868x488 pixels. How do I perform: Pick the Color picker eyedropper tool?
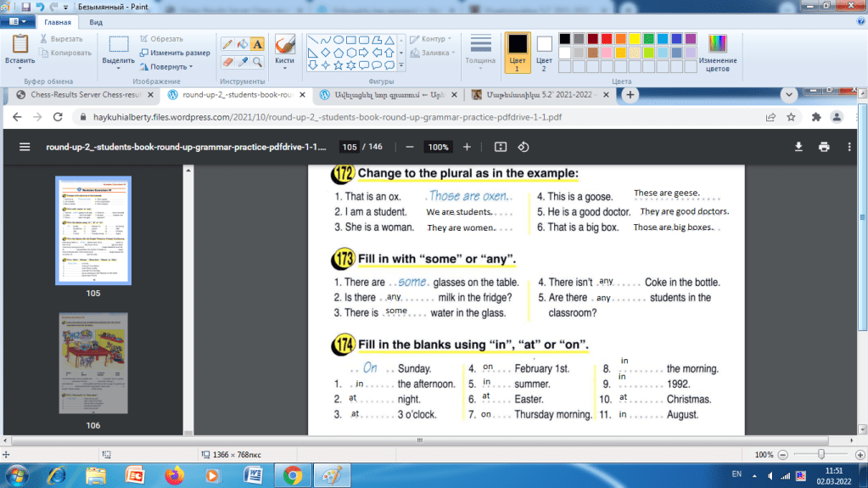click(x=242, y=62)
